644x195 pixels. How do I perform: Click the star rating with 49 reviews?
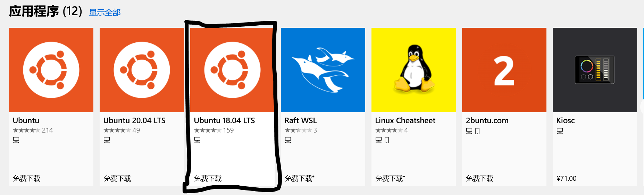click(x=122, y=130)
